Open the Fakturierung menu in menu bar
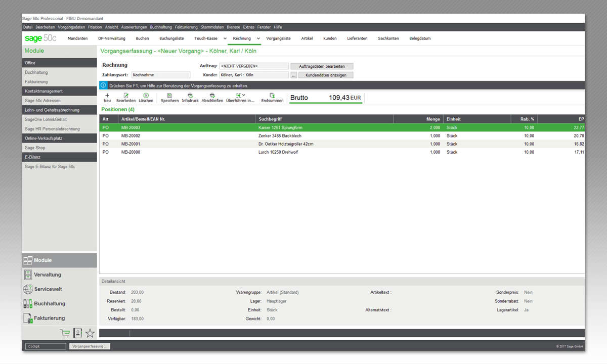607x364 pixels. click(x=186, y=27)
